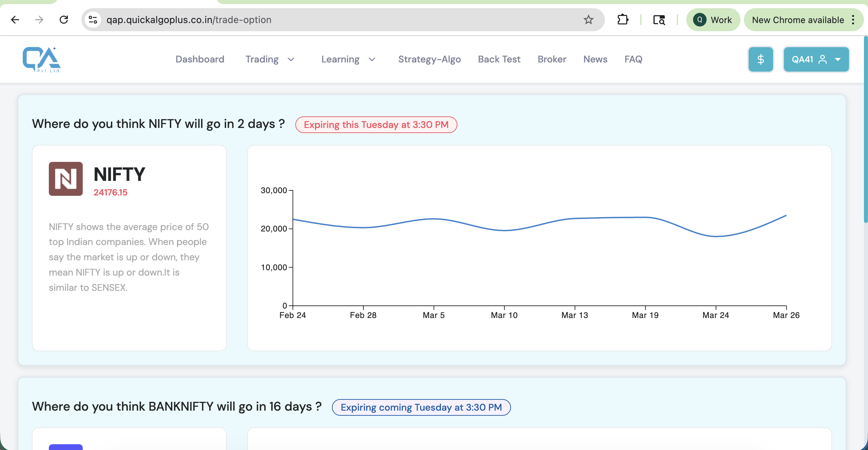The image size is (868, 450).
Task: Open the Back Test page
Action: tap(499, 59)
